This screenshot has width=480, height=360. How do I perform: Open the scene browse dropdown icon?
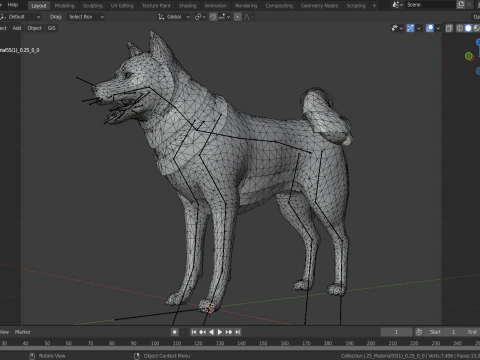pyautogui.click(x=398, y=5)
